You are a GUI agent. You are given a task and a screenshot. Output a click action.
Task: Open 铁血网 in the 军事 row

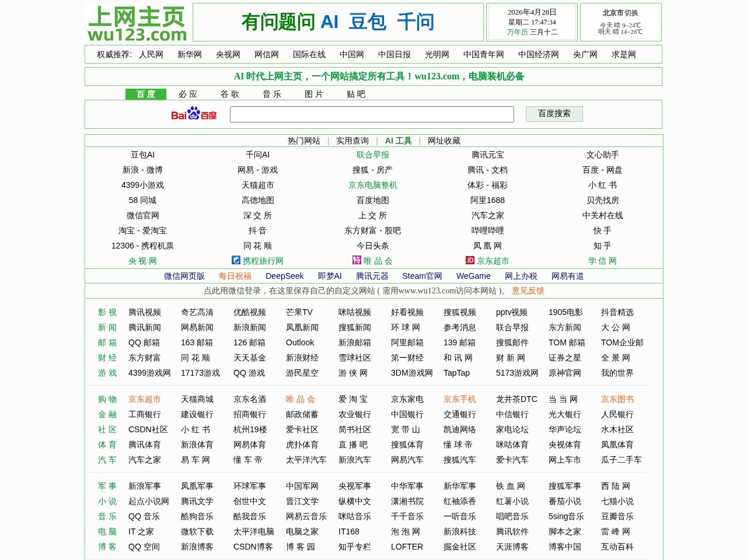click(511, 486)
